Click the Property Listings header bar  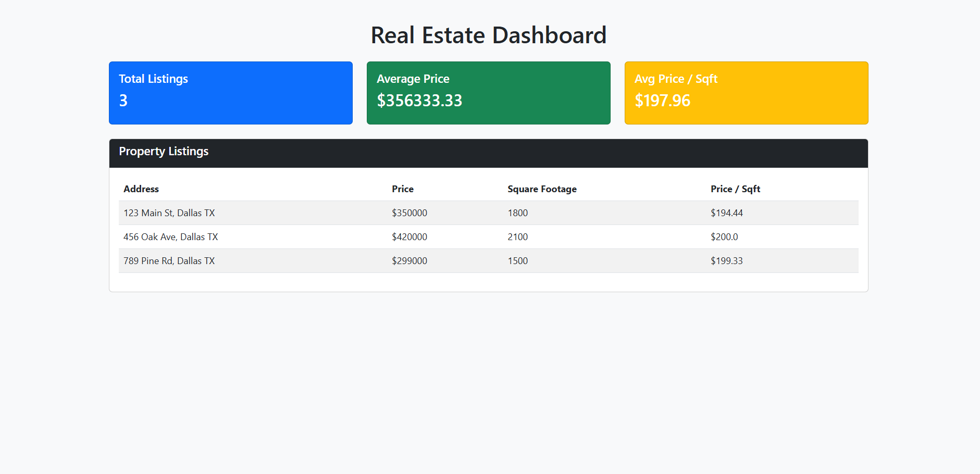click(488, 153)
